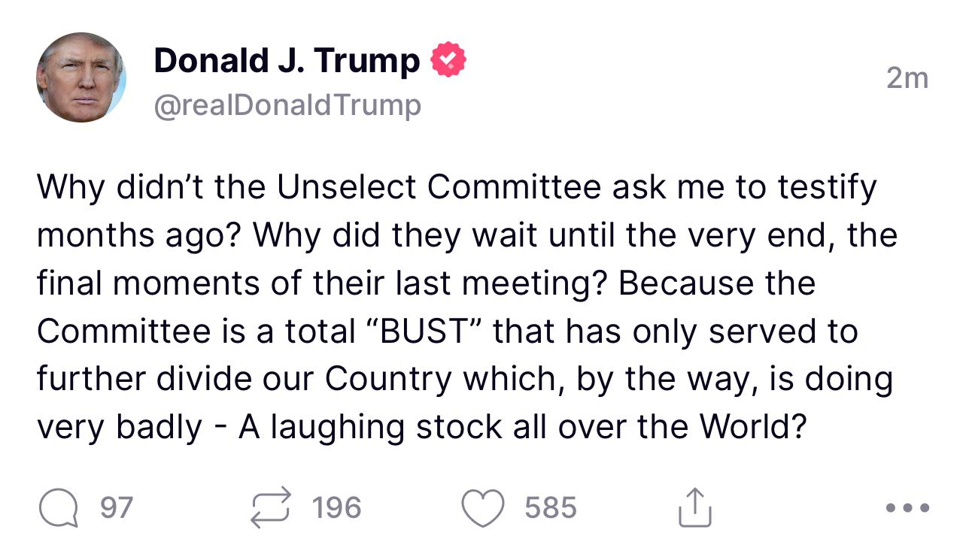Viewport: 966px width, 560px height.
Task: Click the 196 reposts count
Action: tap(336, 509)
